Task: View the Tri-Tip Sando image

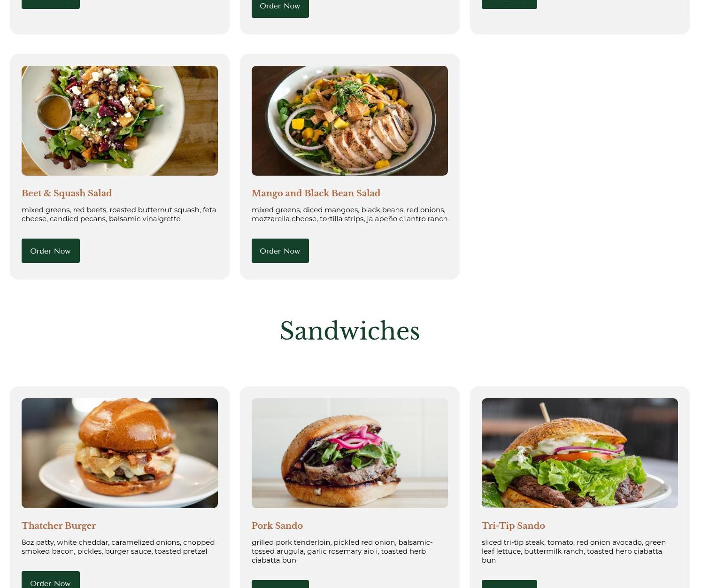Action: point(580,453)
